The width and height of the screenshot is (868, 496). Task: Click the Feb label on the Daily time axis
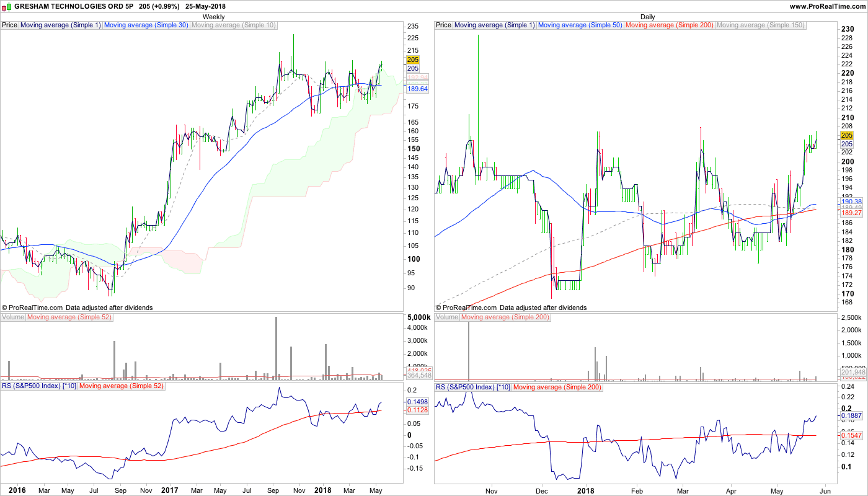click(x=638, y=490)
